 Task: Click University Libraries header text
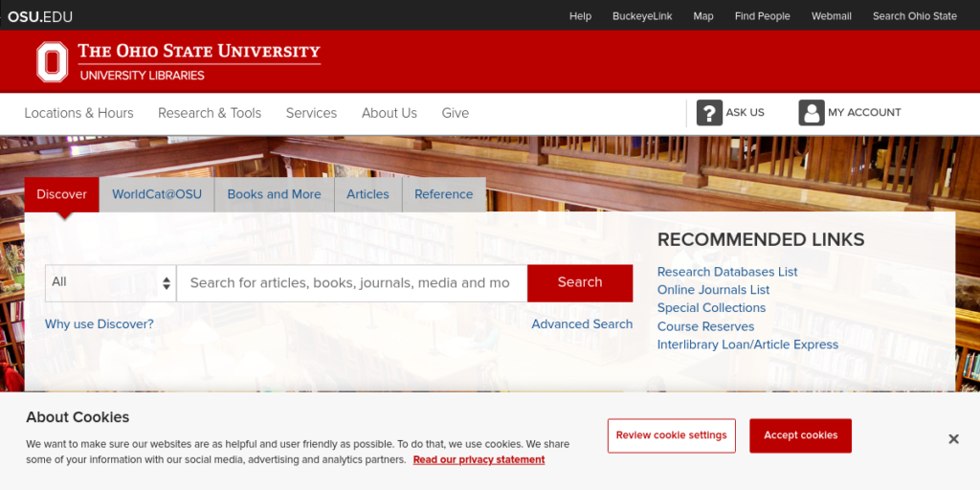coord(142,76)
